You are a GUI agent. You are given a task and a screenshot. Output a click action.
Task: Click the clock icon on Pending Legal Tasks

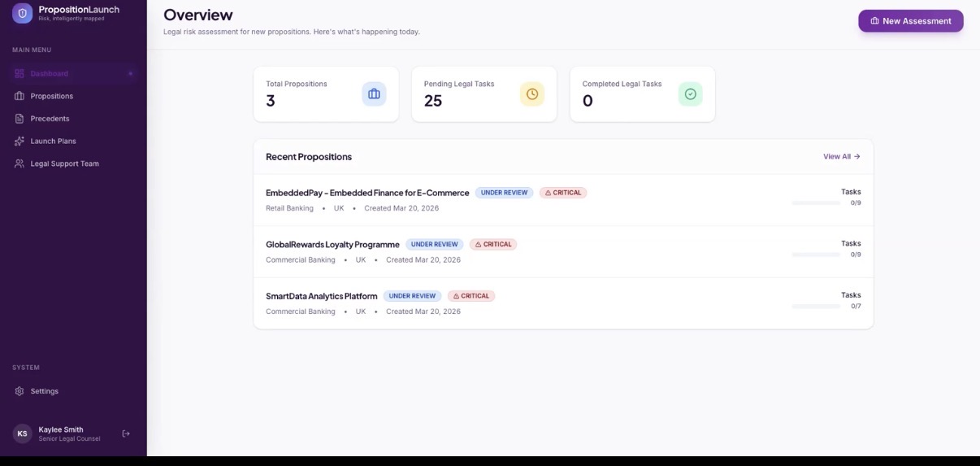(x=532, y=94)
